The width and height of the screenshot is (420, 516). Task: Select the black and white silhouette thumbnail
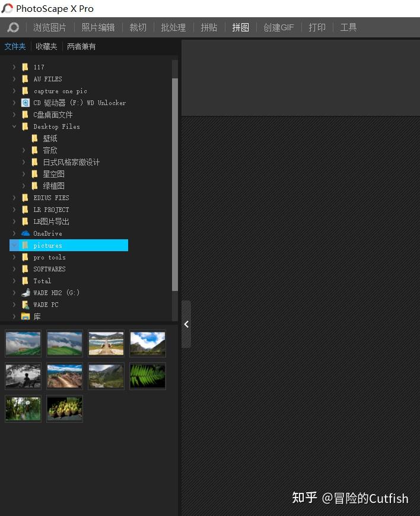point(23,376)
